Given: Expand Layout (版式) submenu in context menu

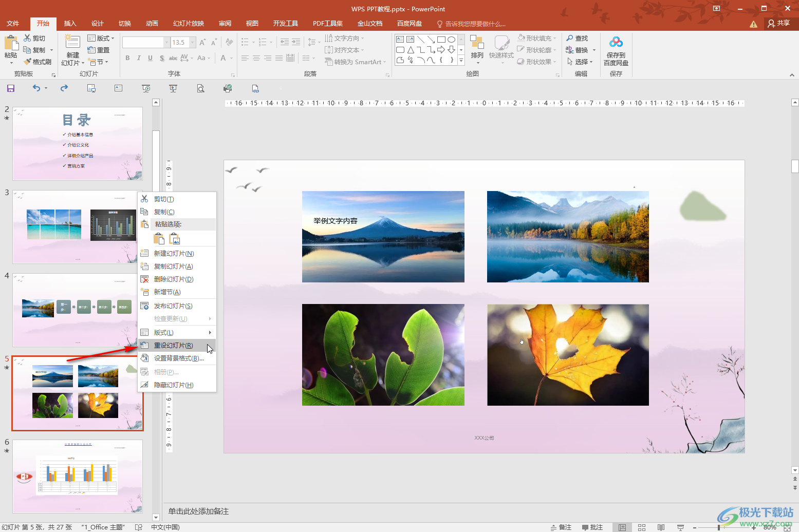Looking at the screenshot, I should [177, 332].
